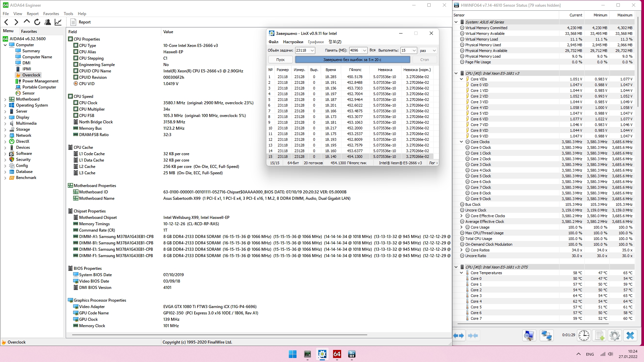Click the LinX completion progress bar

pos(352,60)
